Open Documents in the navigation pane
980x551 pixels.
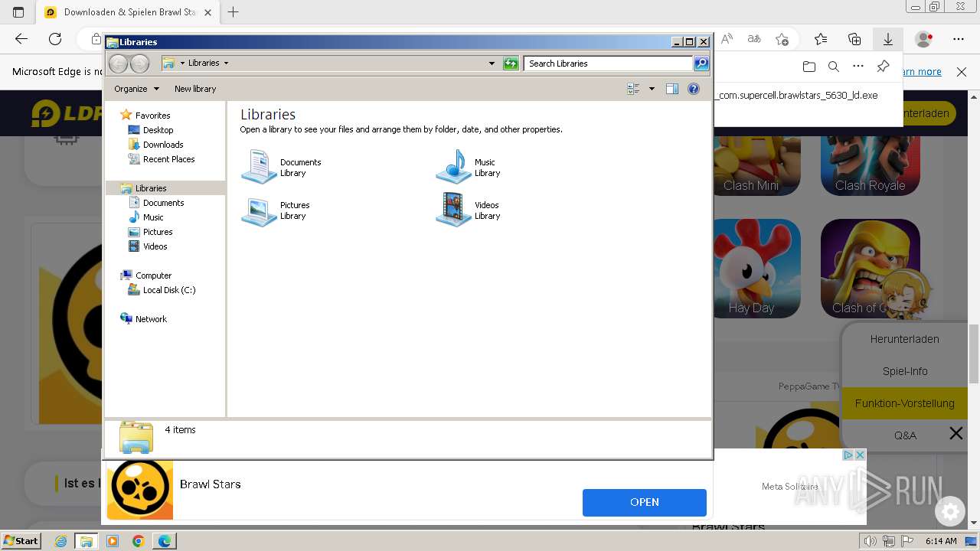tap(163, 203)
